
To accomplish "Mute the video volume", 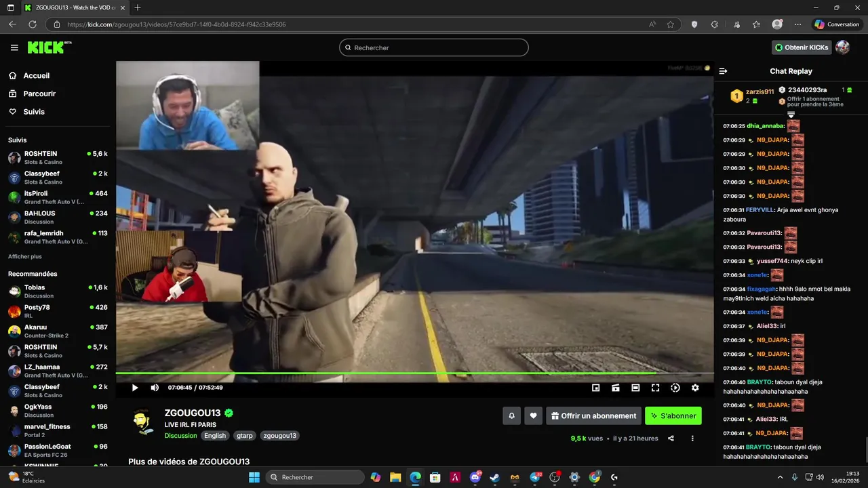I will click(155, 388).
